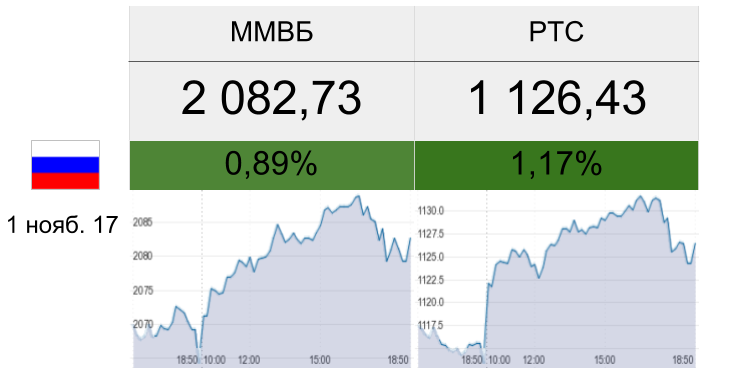Image resolution: width=742 pixels, height=368 pixels.
Task: Click the 1120.0 axis label on РТС chart
Action: click(431, 303)
